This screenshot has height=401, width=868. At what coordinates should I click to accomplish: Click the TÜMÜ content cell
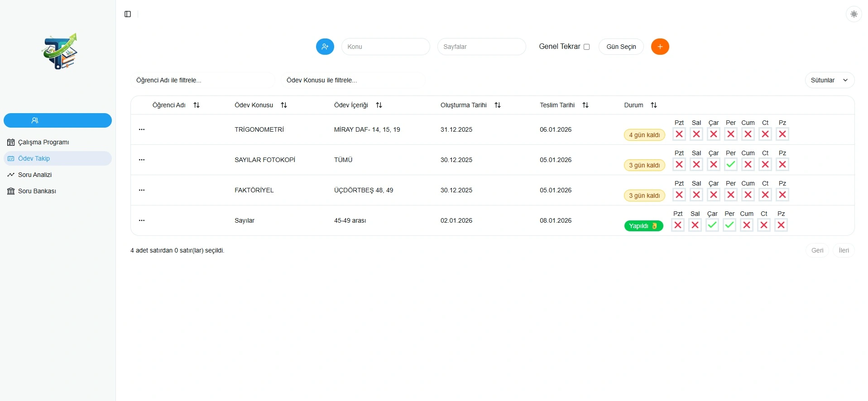(x=343, y=160)
